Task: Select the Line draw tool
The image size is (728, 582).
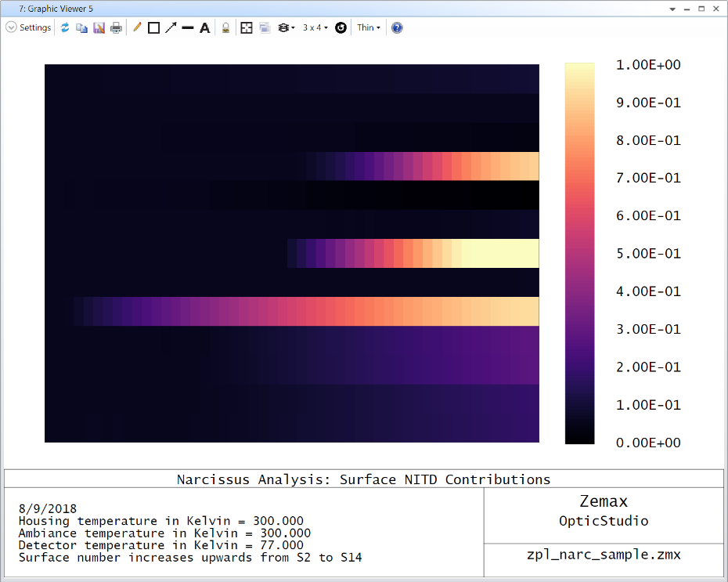Action: pyautogui.click(x=188, y=27)
